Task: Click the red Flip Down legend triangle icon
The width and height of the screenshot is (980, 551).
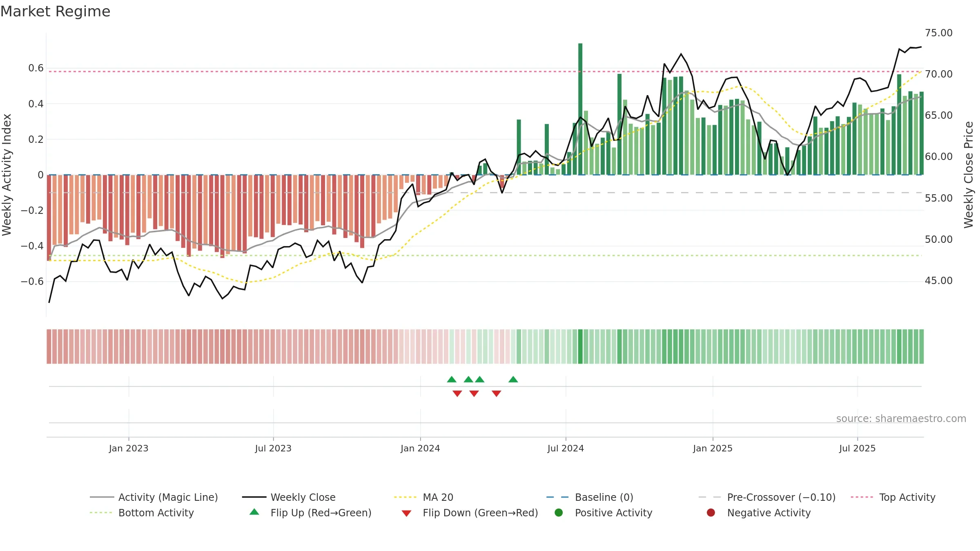Action: 406,513
